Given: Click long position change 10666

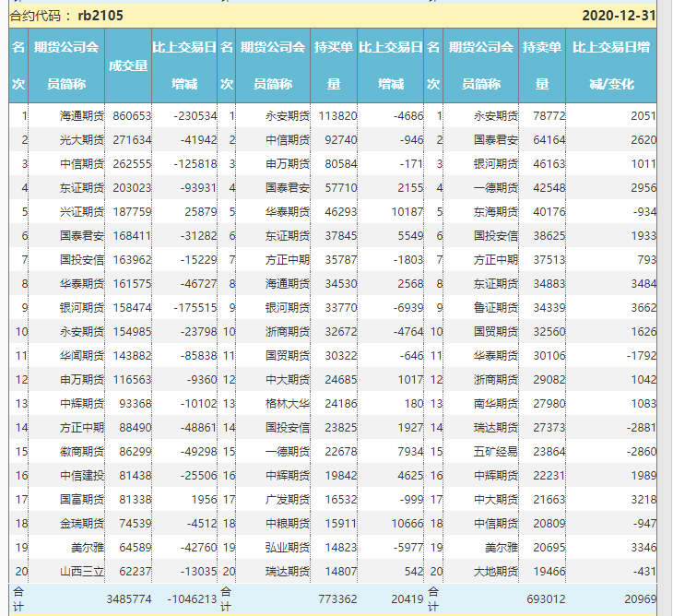Looking at the screenshot, I should tap(407, 524).
